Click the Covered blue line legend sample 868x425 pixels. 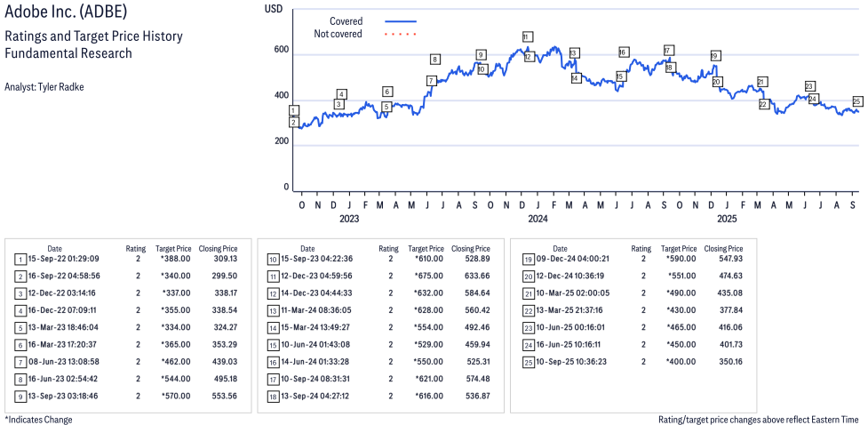click(400, 21)
